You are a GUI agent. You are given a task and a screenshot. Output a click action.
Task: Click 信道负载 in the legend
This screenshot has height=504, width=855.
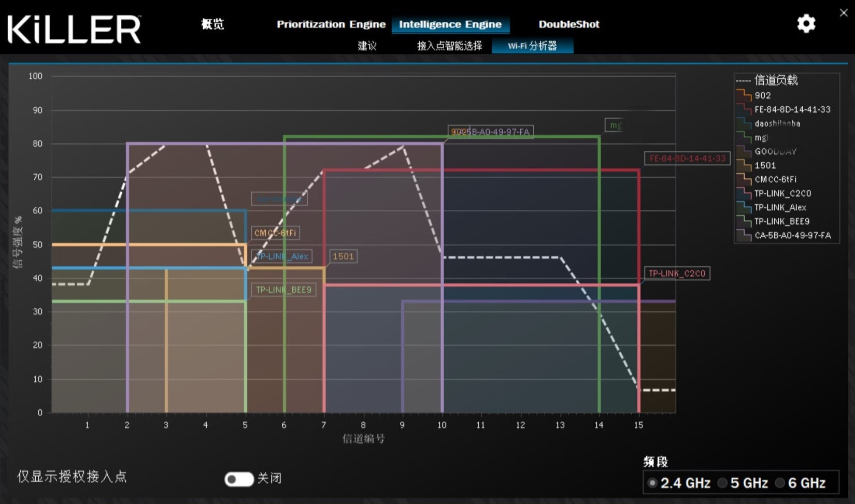(x=776, y=80)
